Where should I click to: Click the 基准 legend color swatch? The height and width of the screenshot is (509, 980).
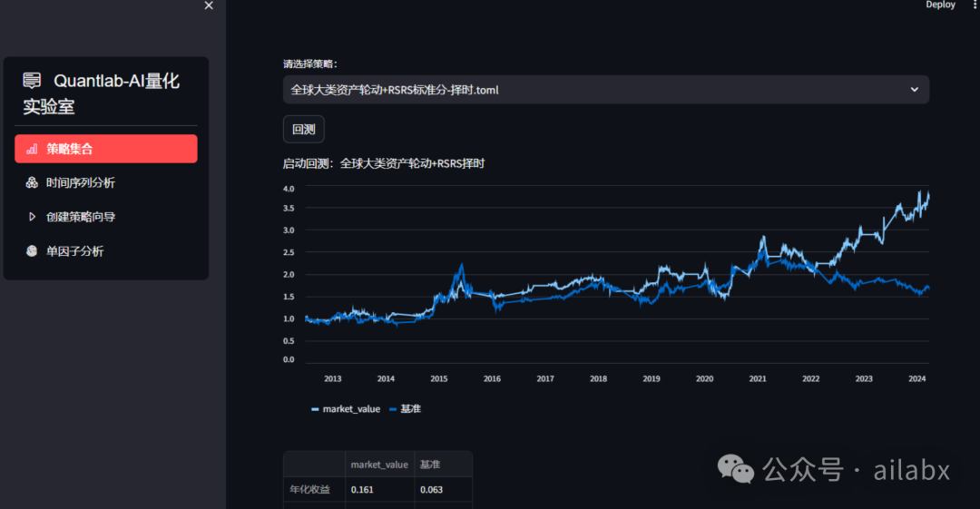click(393, 409)
